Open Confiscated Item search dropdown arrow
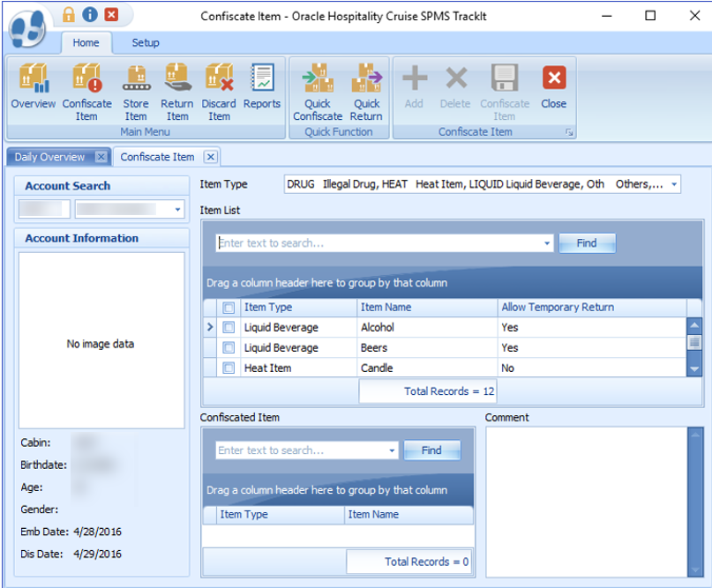Screen dimensions: 712x588 click(392, 450)
